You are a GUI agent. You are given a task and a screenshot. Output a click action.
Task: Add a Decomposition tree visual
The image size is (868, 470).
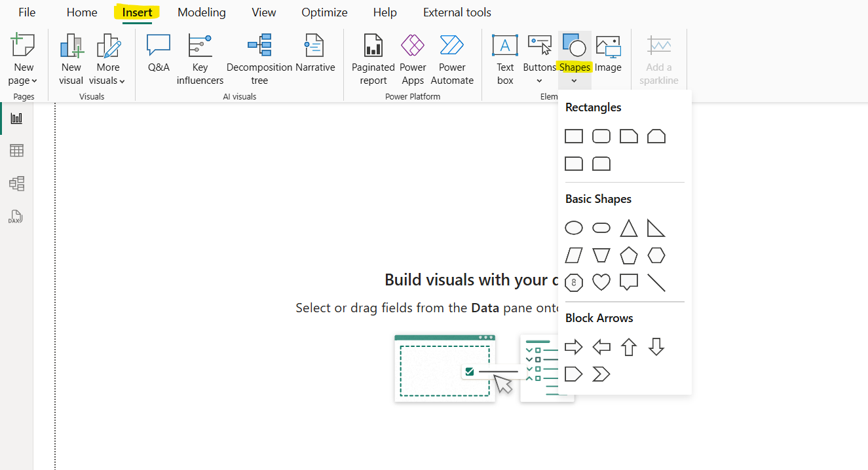tap(259, 58)
